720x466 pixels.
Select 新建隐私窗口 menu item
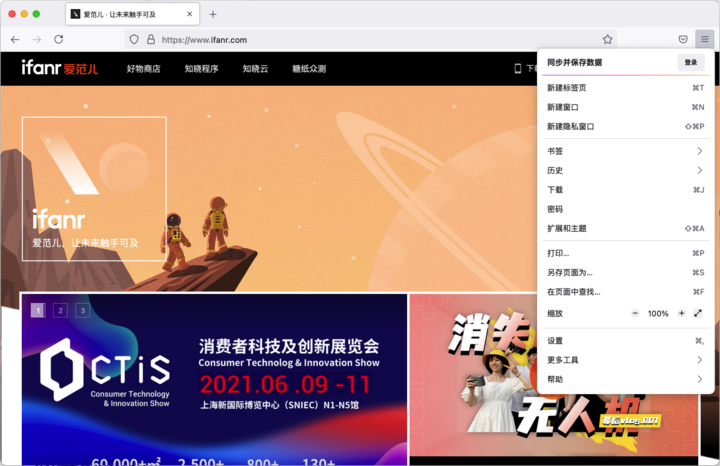[x=571, y=127]
